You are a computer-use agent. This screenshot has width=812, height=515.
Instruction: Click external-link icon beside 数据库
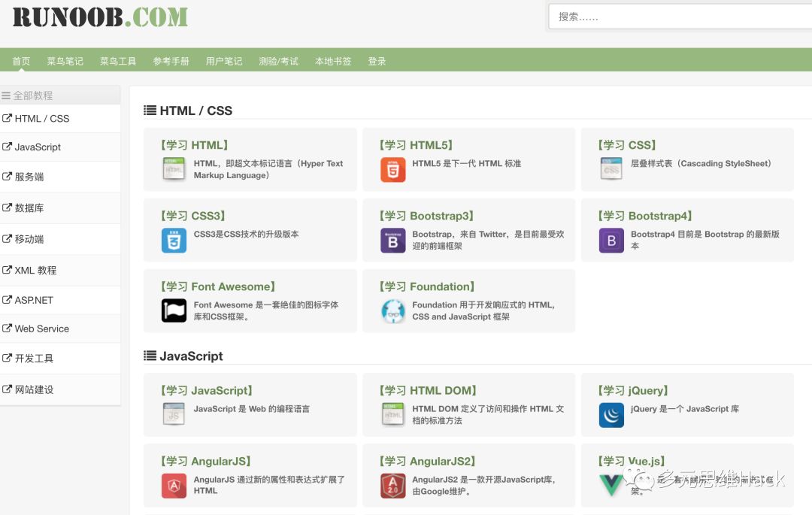(7, 208)
